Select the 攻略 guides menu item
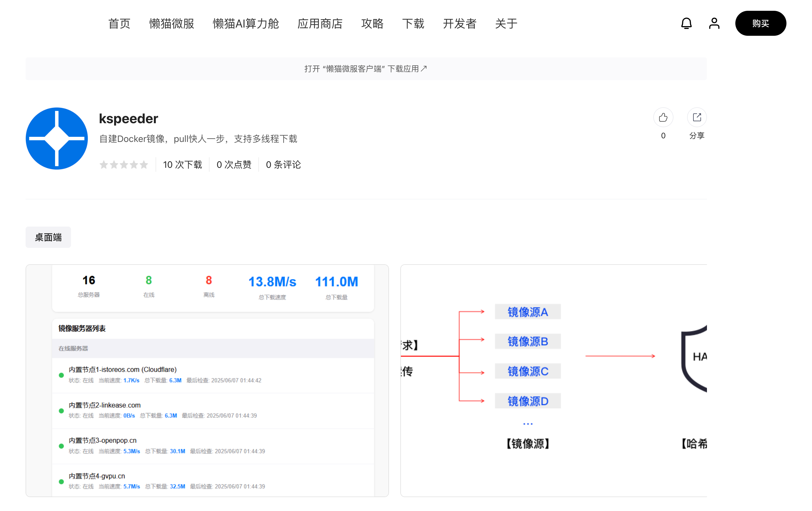Image resolution: width=812 pixels, height=511 pixels. point(372,24)
